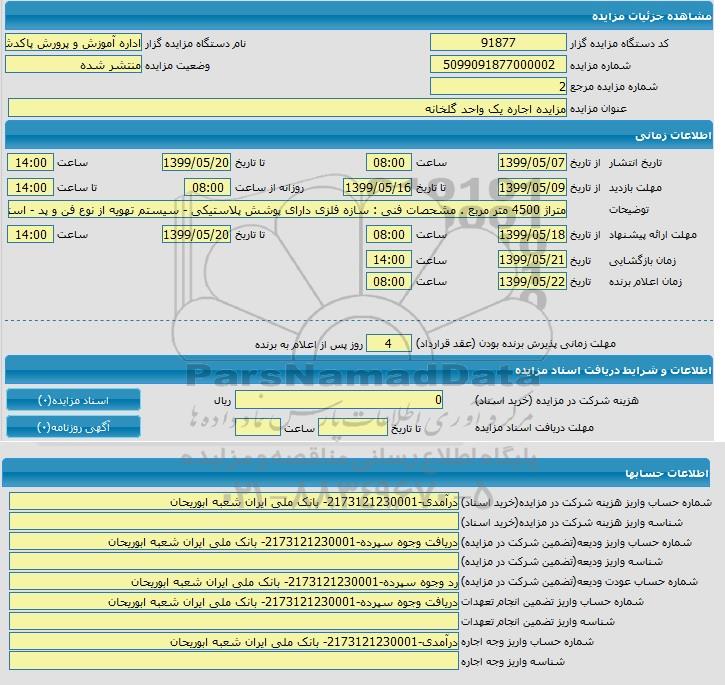Click empty شناسه واریز هزینه شرکت field

coord(234,522)
